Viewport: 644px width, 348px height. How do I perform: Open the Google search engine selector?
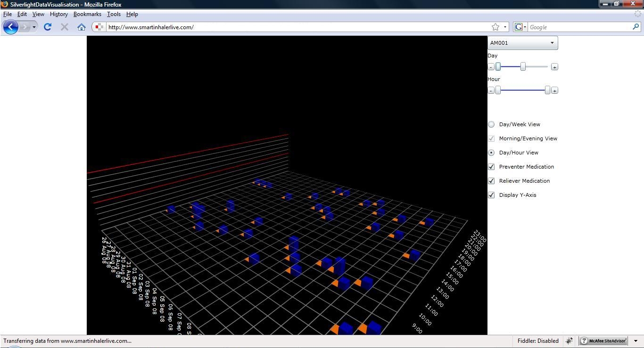[x=520, y=27]
